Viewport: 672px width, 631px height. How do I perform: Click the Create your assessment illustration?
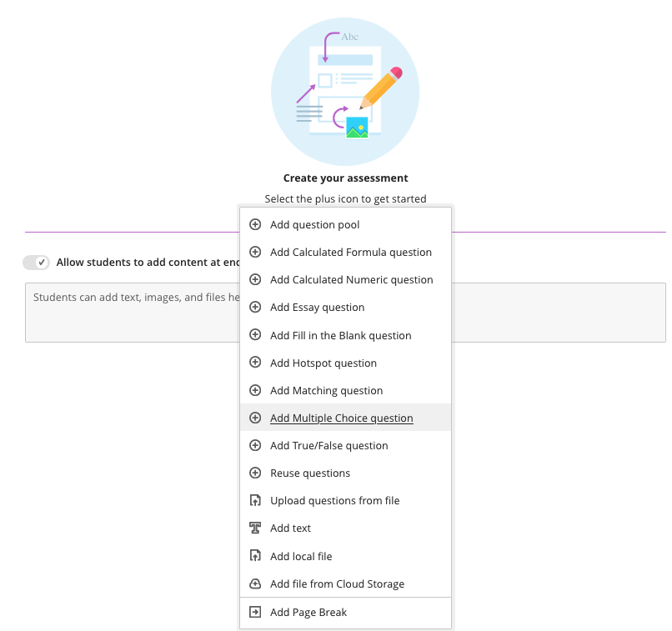(x=345, y=90)
